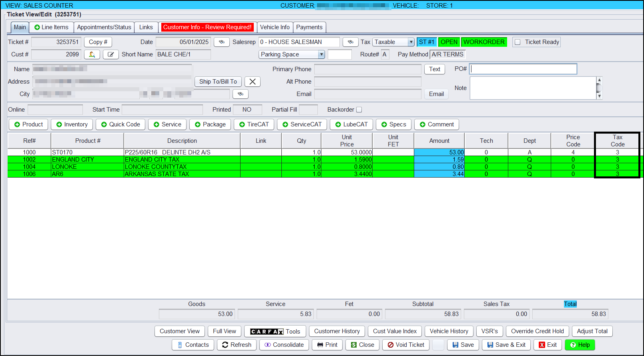
Task: Toggle the Ticket Ready checkbox
Action: click(x=518, y=42)
